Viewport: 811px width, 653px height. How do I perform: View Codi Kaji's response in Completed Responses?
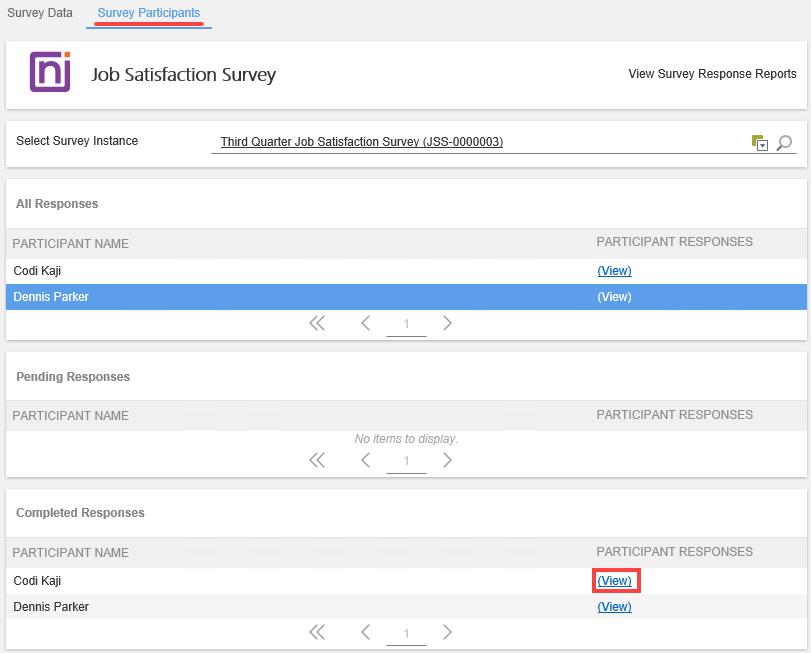614,581
